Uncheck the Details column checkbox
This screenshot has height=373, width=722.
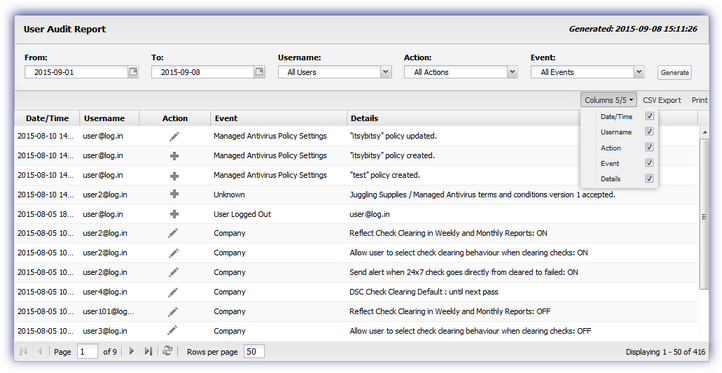649,179
